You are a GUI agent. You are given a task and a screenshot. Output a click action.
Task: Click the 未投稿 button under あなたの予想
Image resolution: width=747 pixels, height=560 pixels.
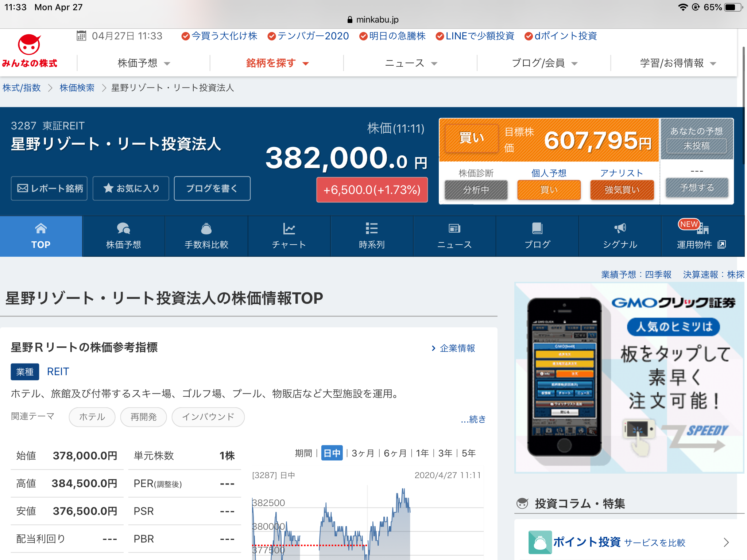pyautogui.click(x=697, y=145)
